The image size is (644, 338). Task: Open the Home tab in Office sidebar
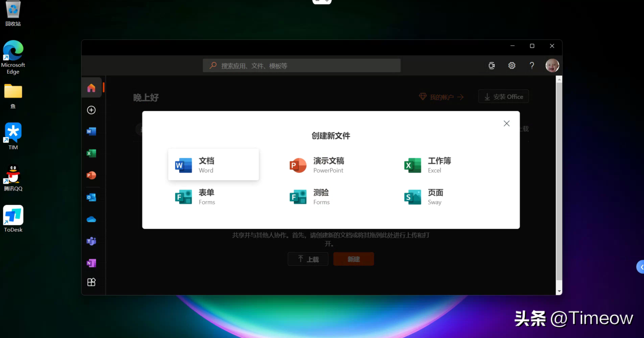[x=91, y=88]
